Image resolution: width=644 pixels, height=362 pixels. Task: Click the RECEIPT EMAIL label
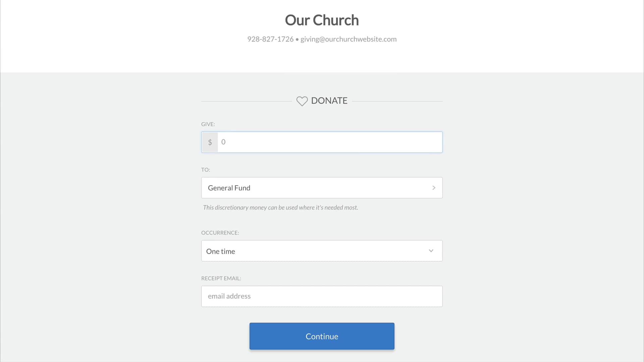[221, 278]
